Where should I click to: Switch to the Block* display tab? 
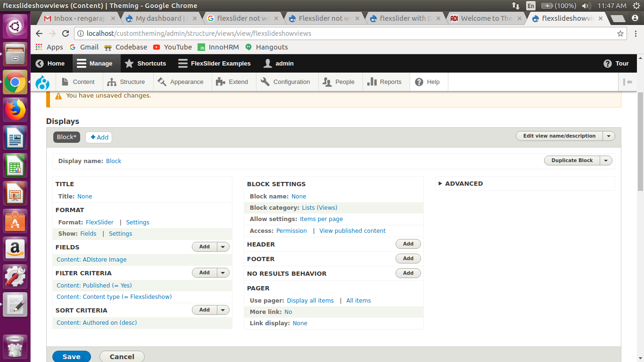tap(66, 137)
